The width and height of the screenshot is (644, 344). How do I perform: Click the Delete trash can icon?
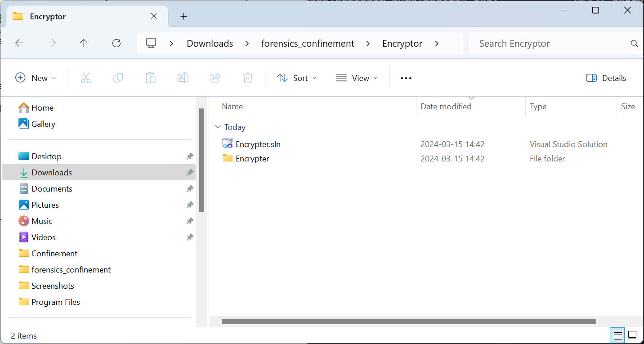(248, 78)
